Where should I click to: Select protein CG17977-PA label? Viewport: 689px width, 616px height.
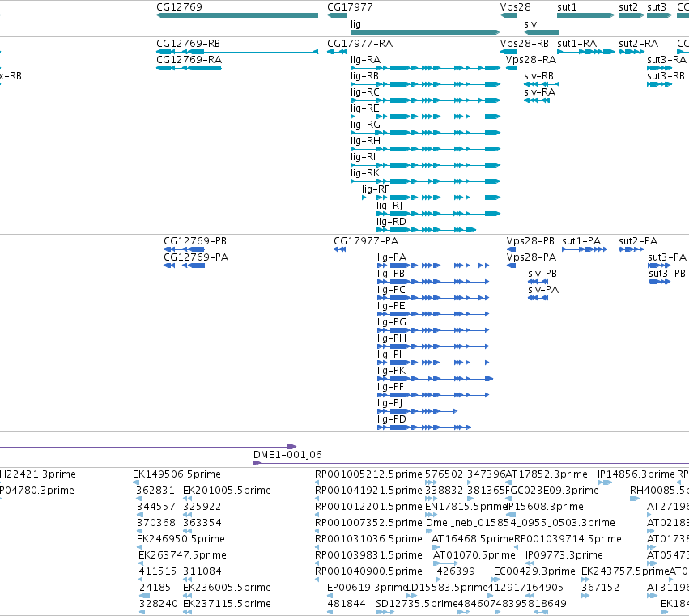(x=366, y=241)
